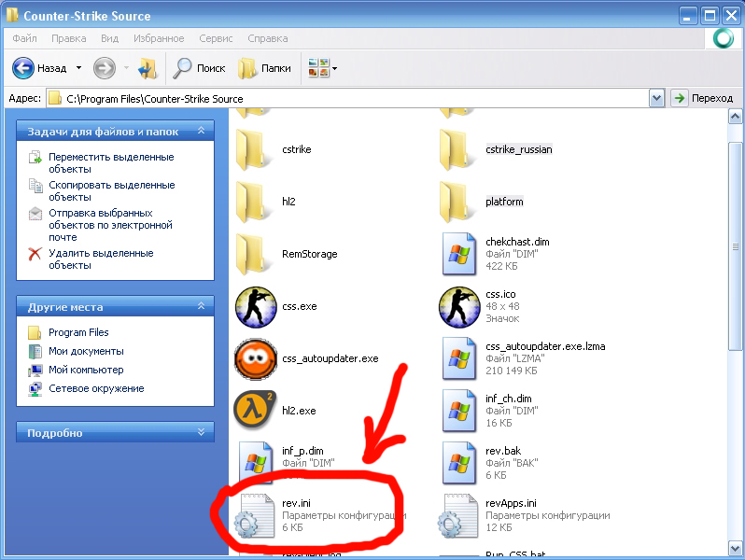Image resolution: width=745 pixels, height=560 pixels.
Task: Select the hl2.exe lambda icon
Action: (x=255, y=411)
